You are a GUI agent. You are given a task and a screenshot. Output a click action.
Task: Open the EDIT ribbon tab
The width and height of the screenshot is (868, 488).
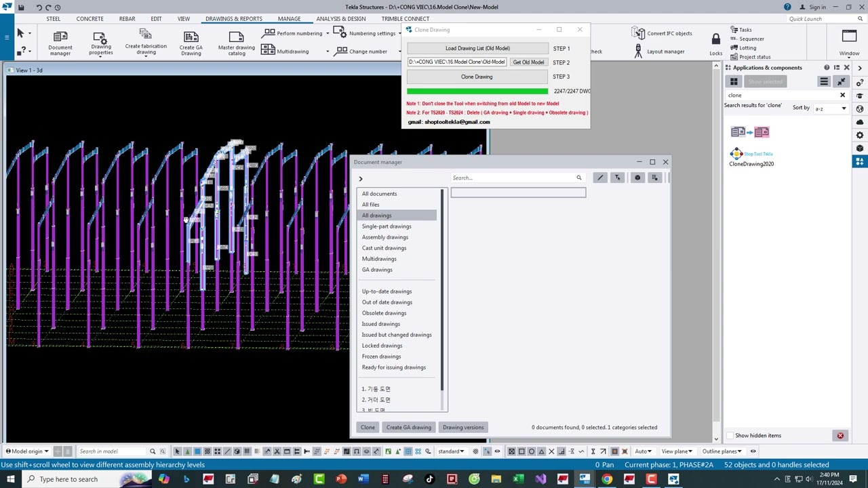tap(156, 19)
